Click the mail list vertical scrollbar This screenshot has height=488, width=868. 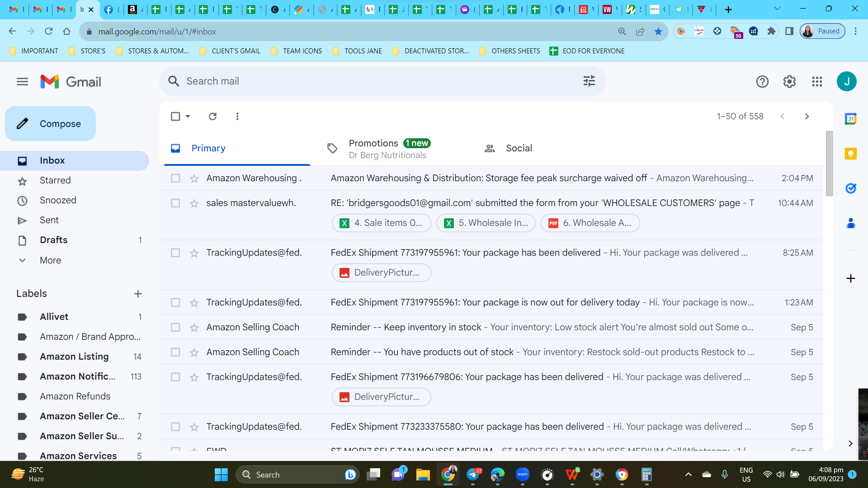(829, 163)
